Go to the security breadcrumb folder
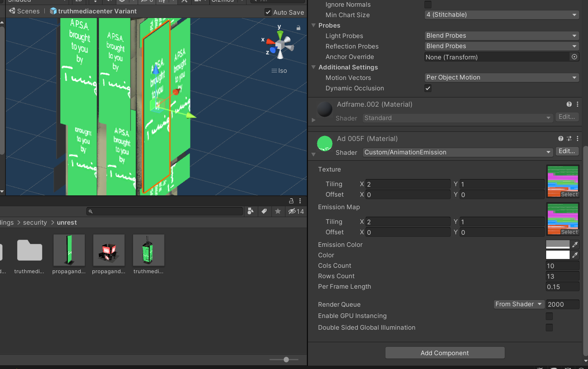 pos(35,223)
